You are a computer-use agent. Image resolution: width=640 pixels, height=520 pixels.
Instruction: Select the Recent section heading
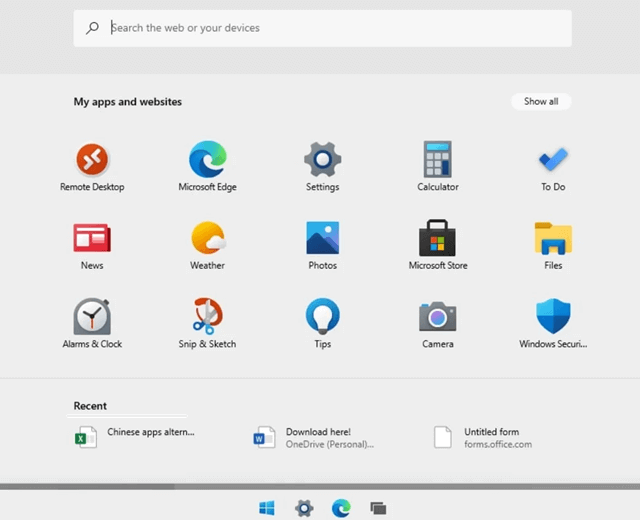[x=90, y=406]
